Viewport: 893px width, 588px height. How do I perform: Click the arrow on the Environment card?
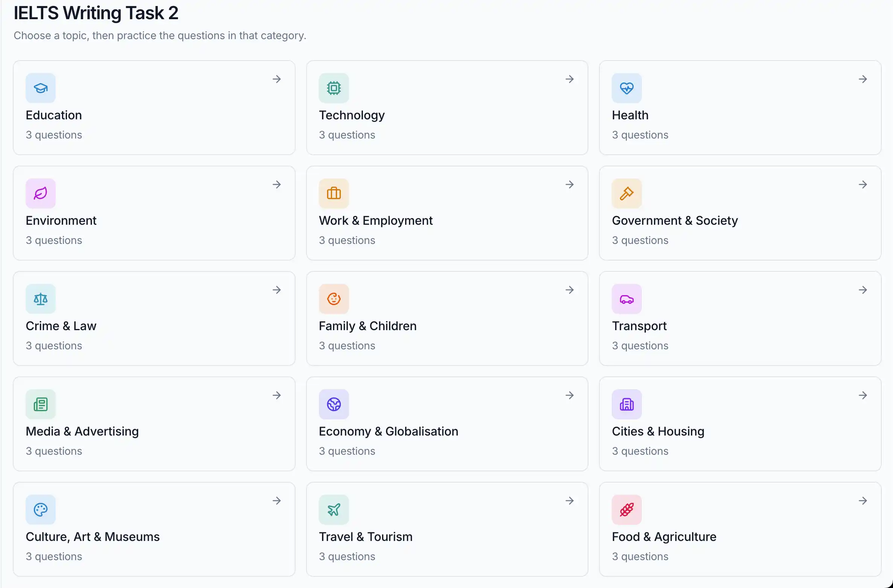coord(277,184)
